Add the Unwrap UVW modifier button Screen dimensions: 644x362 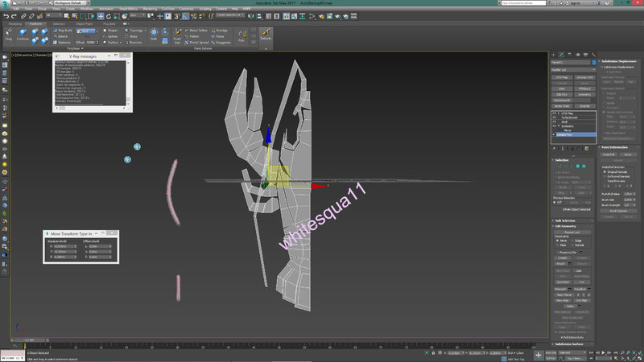click(x=584, y=77)
